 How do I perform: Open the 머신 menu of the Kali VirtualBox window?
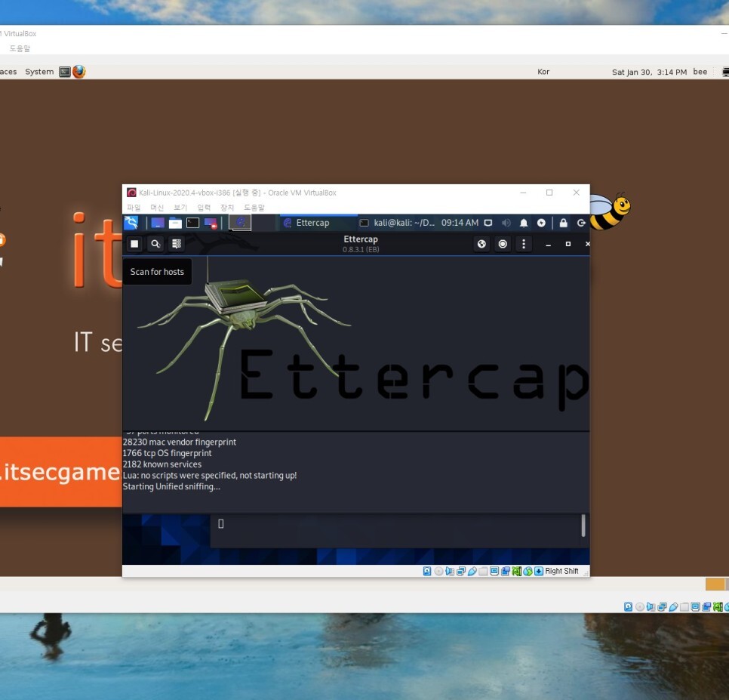[x=157, y=208]
